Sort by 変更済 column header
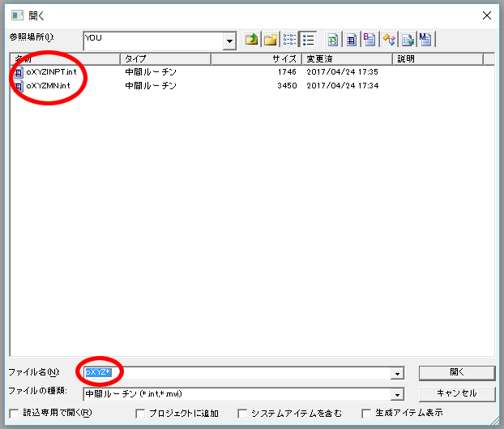The image size is (504, 429). pyautogui.click(x=348, y=59)
